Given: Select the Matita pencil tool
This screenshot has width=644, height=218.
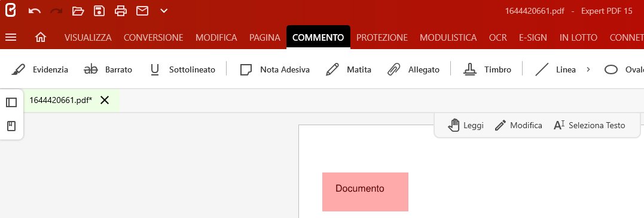Looking at the screenshot, I should pos(349,70).
